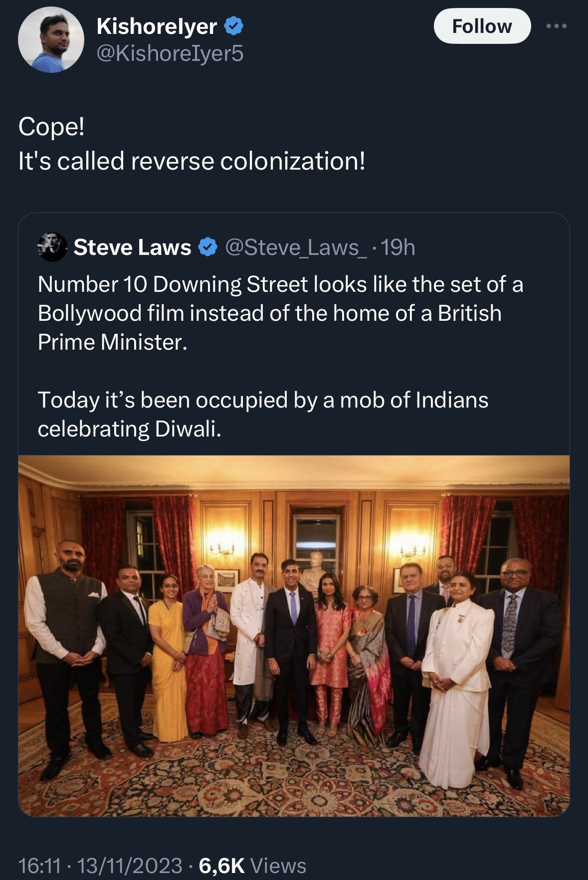
Task: Open KishoreIyer's profile picture
Action: click(x=51, y=40)
